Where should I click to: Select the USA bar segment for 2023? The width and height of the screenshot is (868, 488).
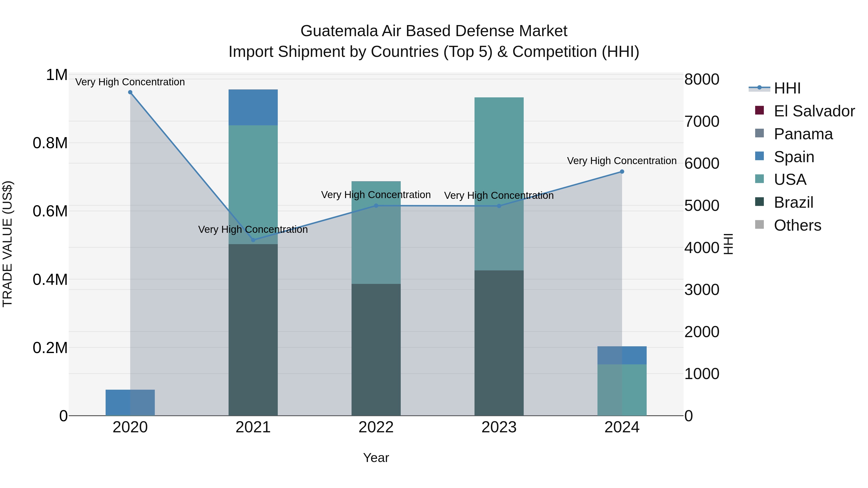[x=499, y=184]
